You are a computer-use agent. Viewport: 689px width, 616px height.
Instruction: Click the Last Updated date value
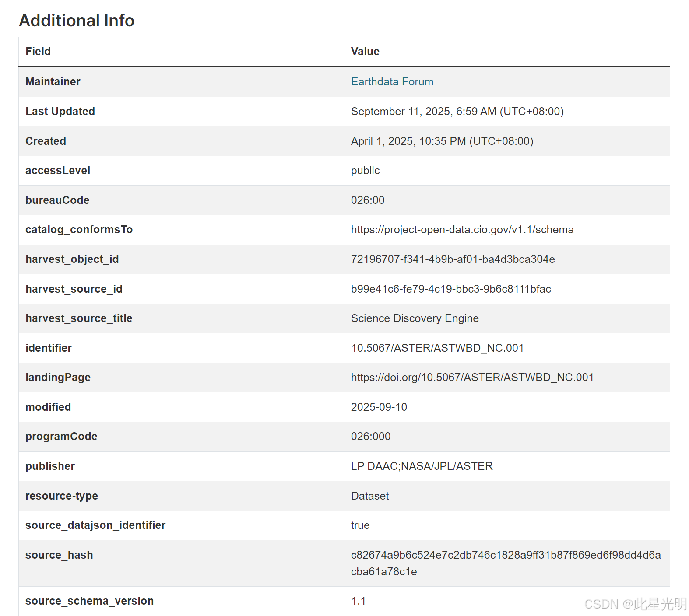point(457,112)
